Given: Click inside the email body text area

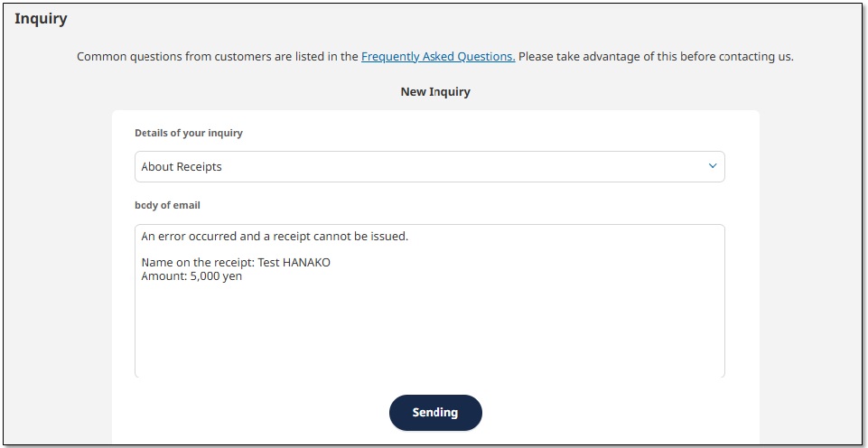Looking at the screenshot, I should pyautogui.click(x=429, y=325).
